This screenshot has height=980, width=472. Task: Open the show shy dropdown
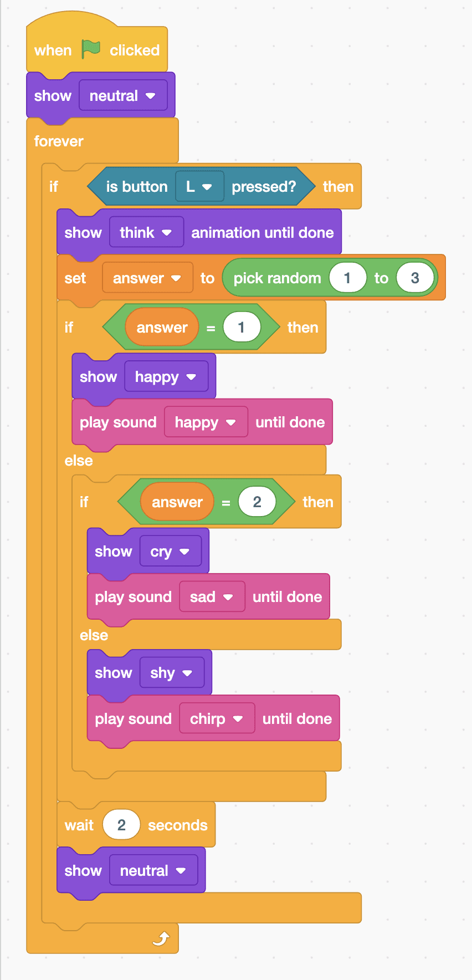172,672
